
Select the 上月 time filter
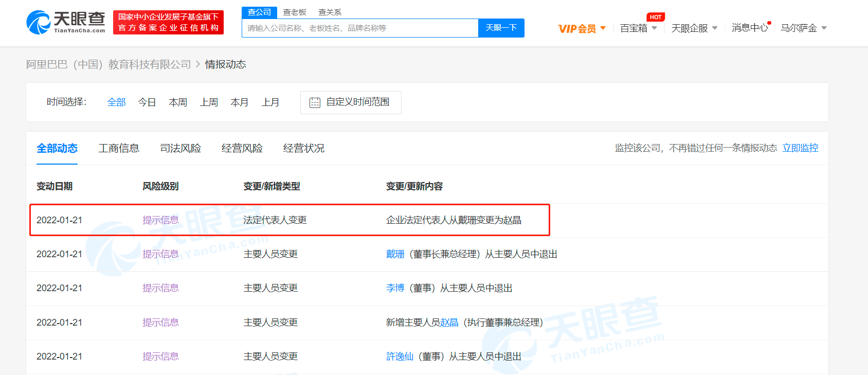[270, 102]
